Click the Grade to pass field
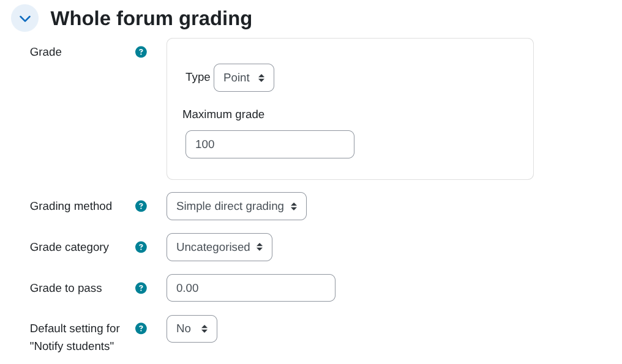 pyautogui.click(x=250, y=288)
